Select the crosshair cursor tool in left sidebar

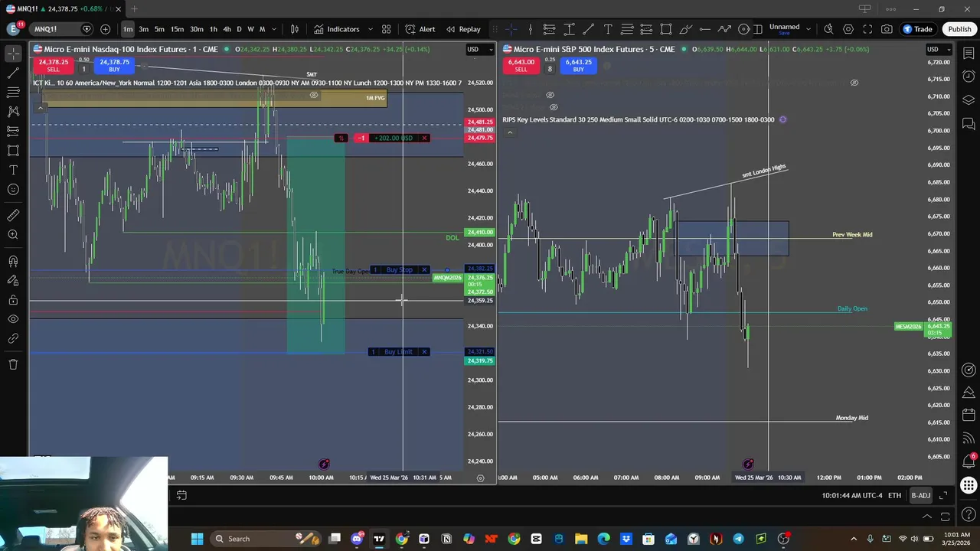(13, 54)
